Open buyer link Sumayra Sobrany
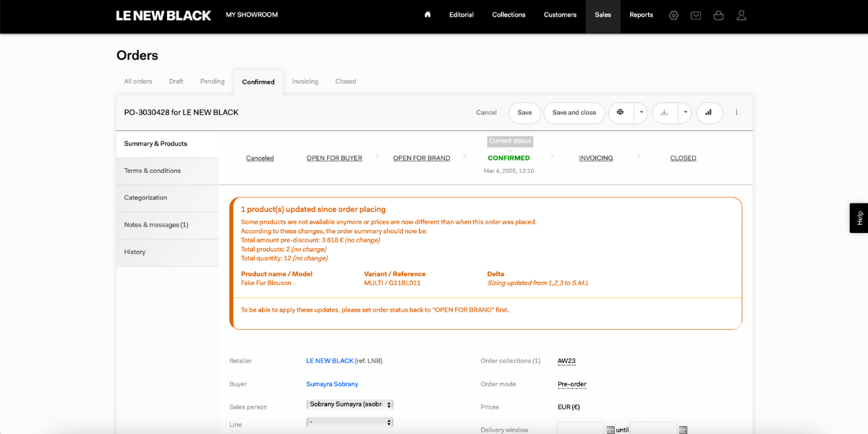Viewport: 868px width, 434px height. [x=332, y=384]
